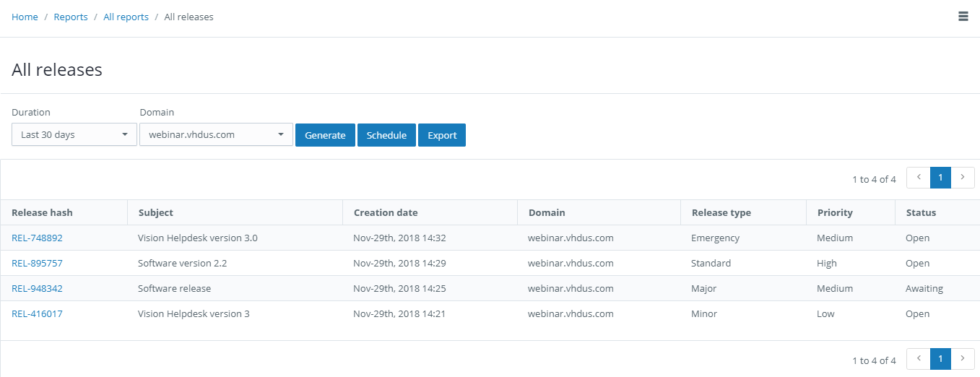The image size is (980, 377).
Task: Go to next page in top pagination
Action: click(963, 178)
